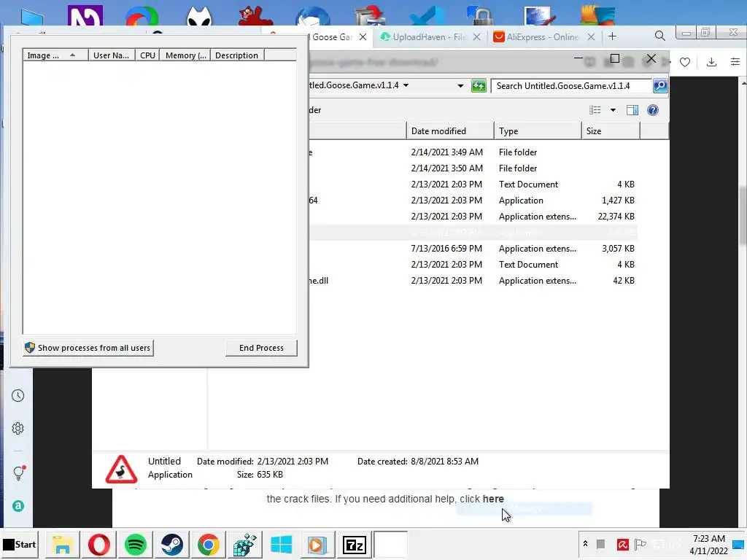This screenshot has height=560, width=747.
Task: Click the lightbulb tips icon in Opera sidebar
Action: pyautogui.click(x=18, y=472)
